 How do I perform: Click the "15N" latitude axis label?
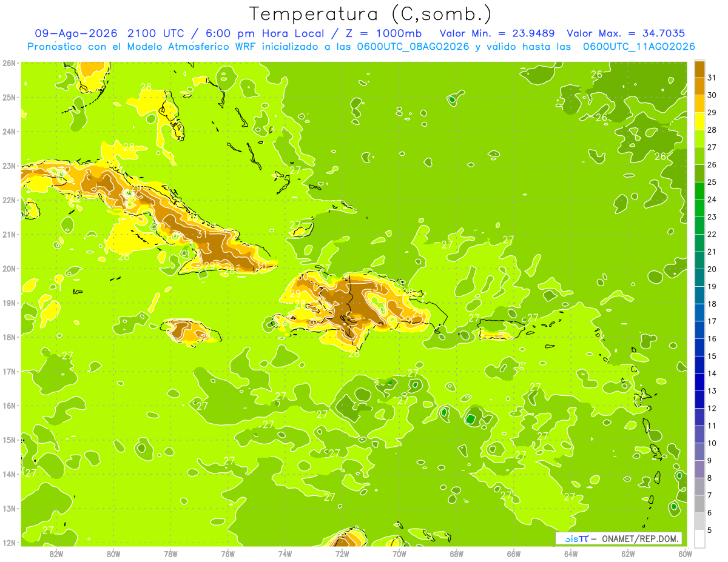click(8, 440)
